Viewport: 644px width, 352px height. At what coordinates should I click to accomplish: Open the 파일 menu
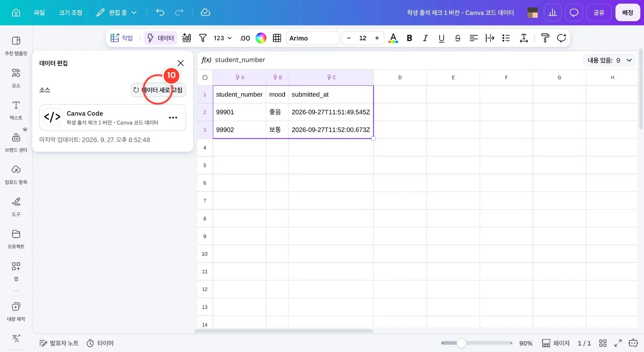tap(39, 12)
